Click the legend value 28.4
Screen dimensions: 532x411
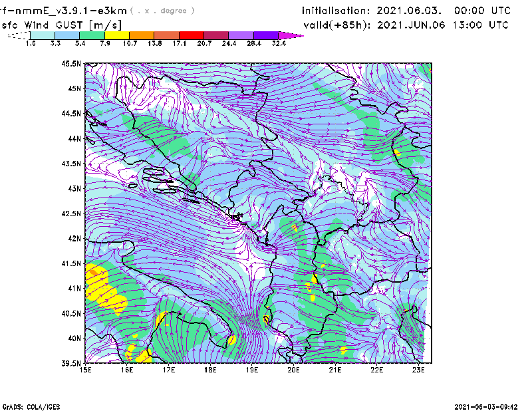254,43
